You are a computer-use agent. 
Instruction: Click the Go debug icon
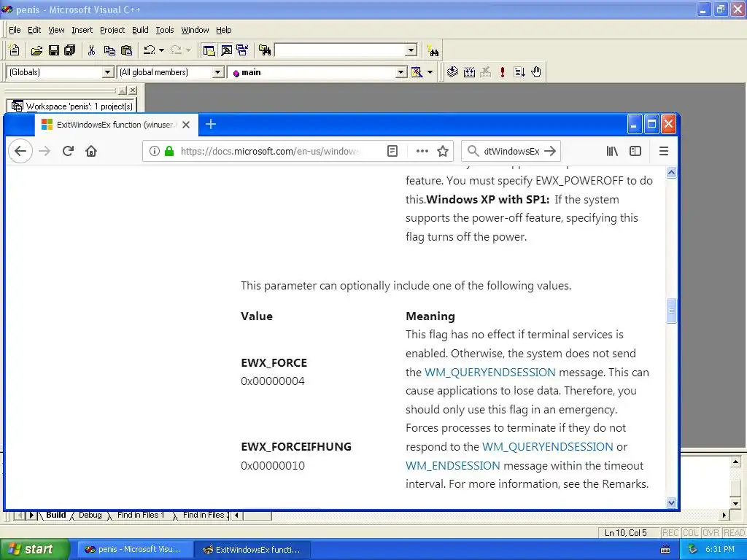[x=519, y=72]
